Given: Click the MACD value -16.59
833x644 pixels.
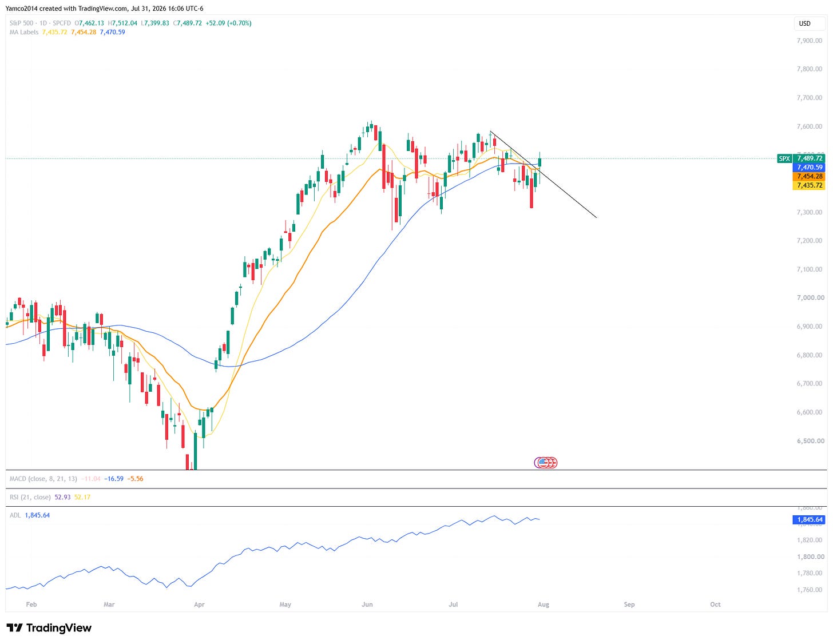Looking at the screenshot, I should (x=114, y=479).
